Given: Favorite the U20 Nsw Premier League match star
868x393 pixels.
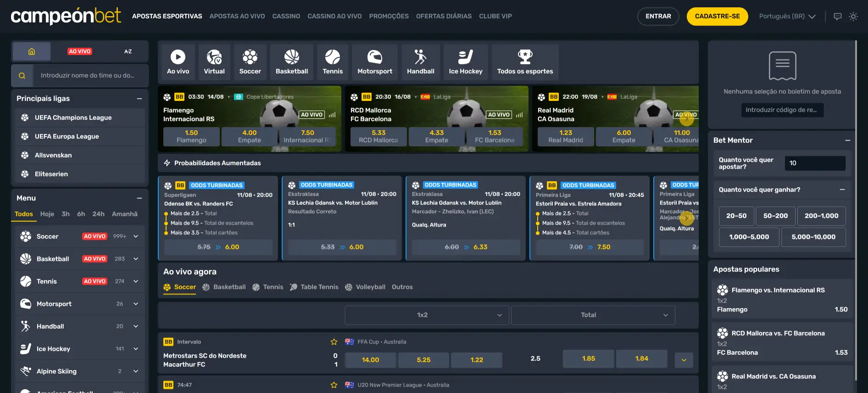Looking at the screenshot, I should pyautogui.click(x=334, y=385).
